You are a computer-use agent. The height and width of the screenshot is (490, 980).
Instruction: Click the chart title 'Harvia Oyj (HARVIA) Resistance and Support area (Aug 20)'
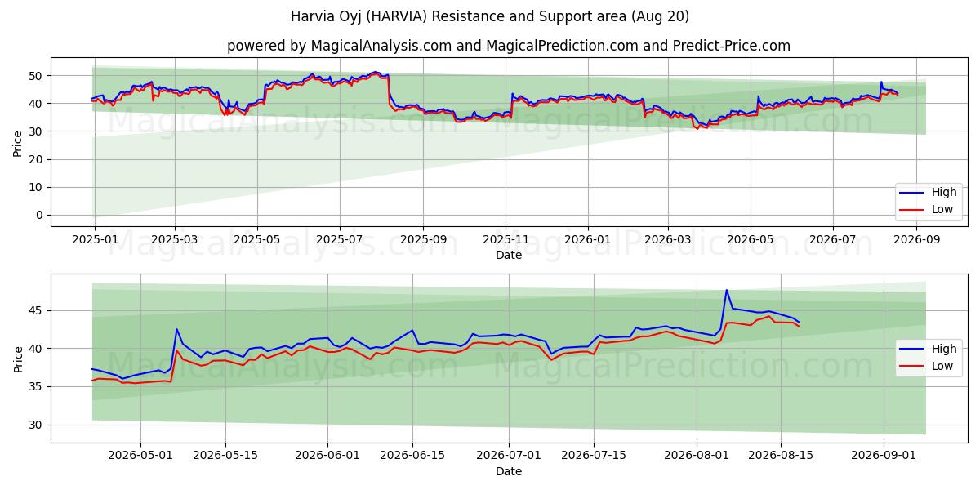coord(490,16)
